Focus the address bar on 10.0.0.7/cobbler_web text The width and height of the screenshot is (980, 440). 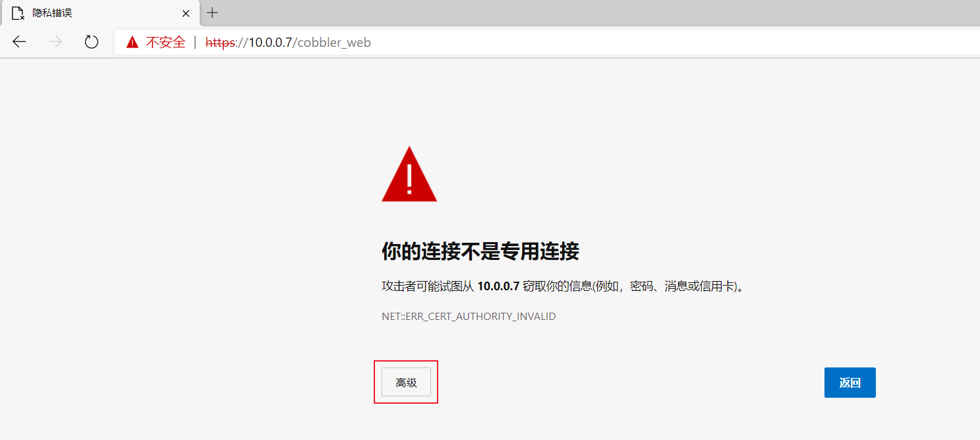pos(310,43)
